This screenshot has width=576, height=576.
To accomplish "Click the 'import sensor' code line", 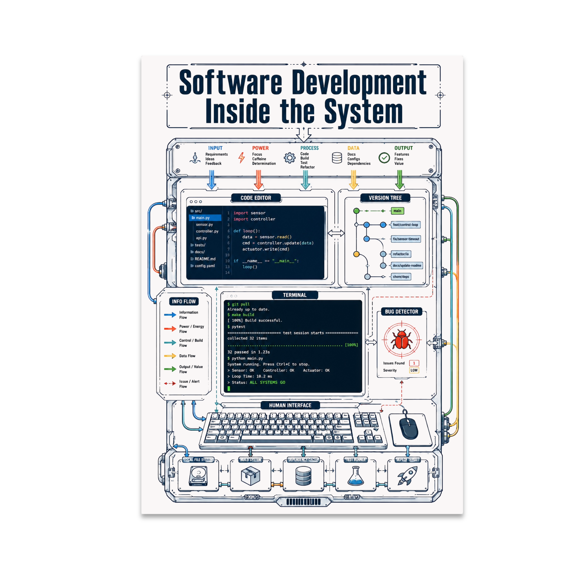I will tap(249, 213).
